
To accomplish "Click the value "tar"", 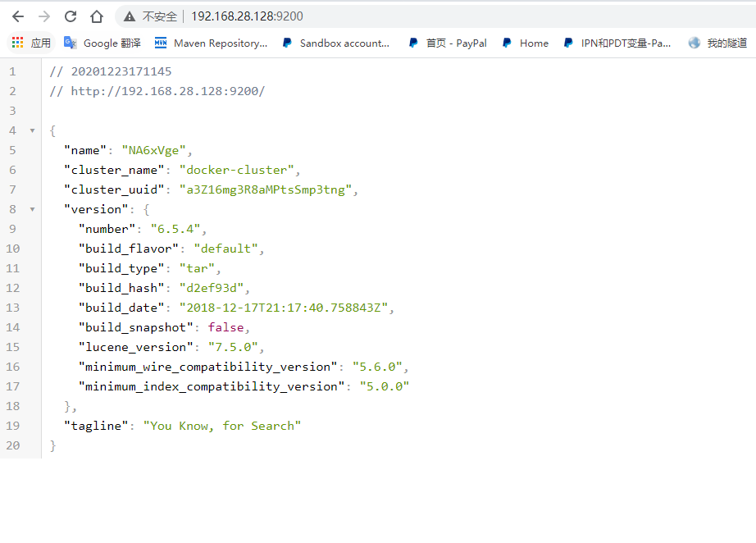I will point(197,268).
